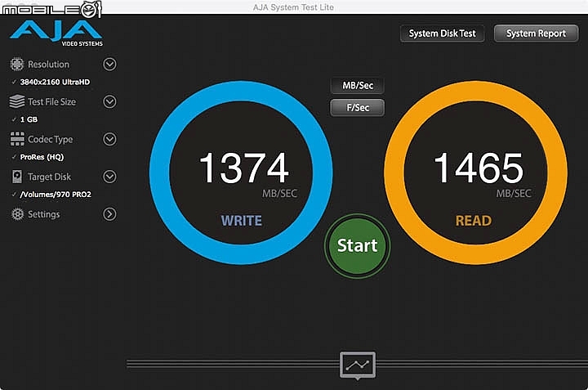Open the System Report tab
Viewport: 588px width, 390px height.
click(x=536, y=34)
